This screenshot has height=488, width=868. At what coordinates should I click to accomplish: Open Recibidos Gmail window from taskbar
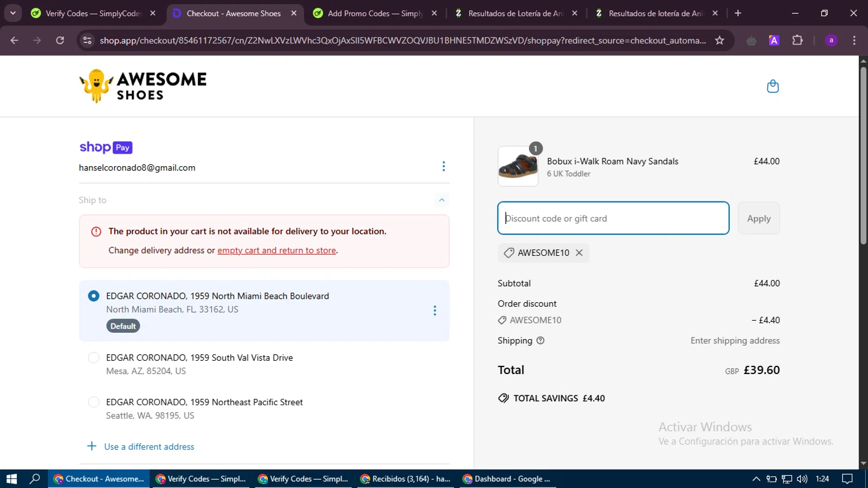(x=406, y=479)
